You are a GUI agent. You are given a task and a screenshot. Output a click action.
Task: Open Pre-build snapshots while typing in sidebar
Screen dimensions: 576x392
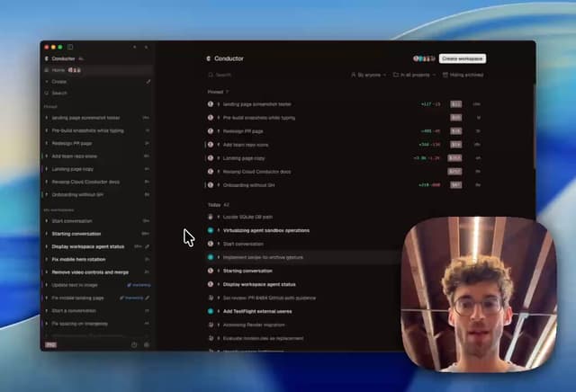[97, 130]
